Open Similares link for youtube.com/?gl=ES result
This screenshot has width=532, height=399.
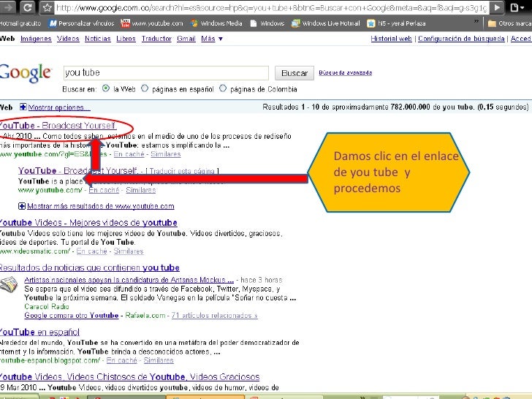(x=166, y=154)
